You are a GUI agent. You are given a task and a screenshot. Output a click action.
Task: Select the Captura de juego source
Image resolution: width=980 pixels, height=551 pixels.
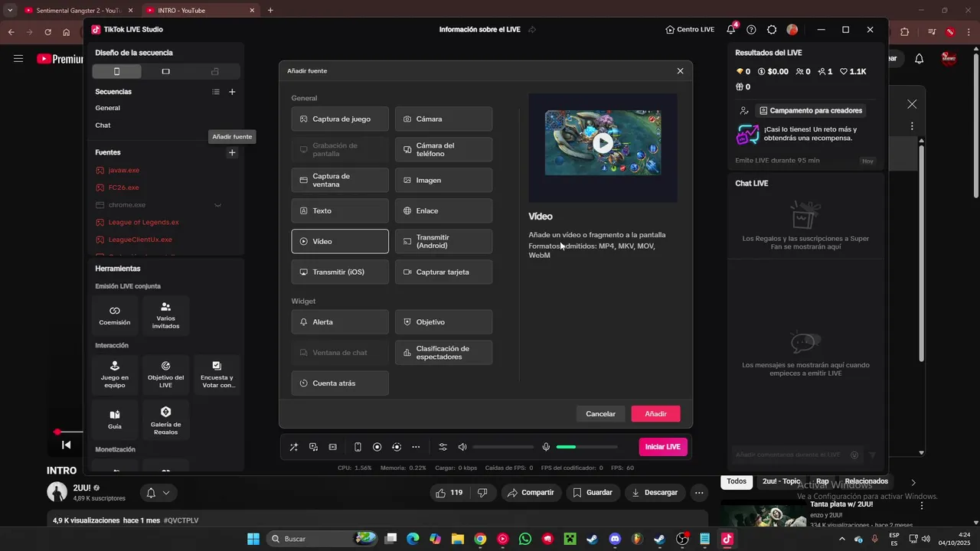coord(340,119)
